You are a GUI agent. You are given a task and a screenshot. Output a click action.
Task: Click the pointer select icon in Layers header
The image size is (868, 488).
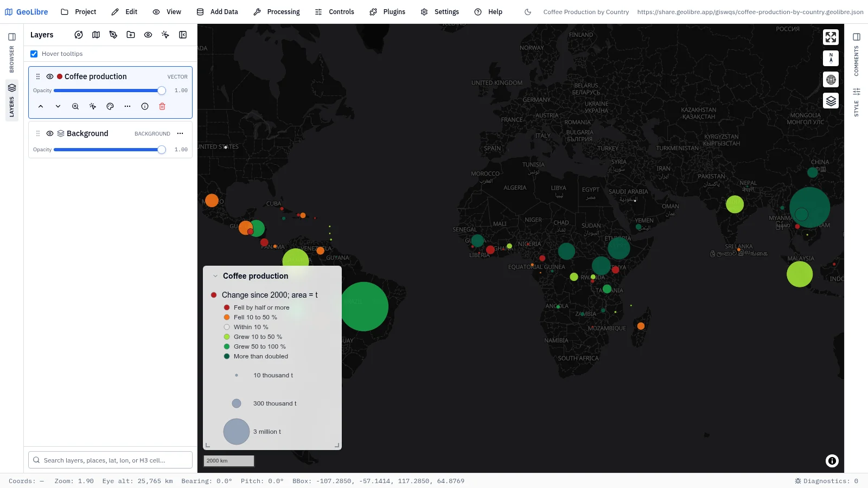tap(165, 35)
